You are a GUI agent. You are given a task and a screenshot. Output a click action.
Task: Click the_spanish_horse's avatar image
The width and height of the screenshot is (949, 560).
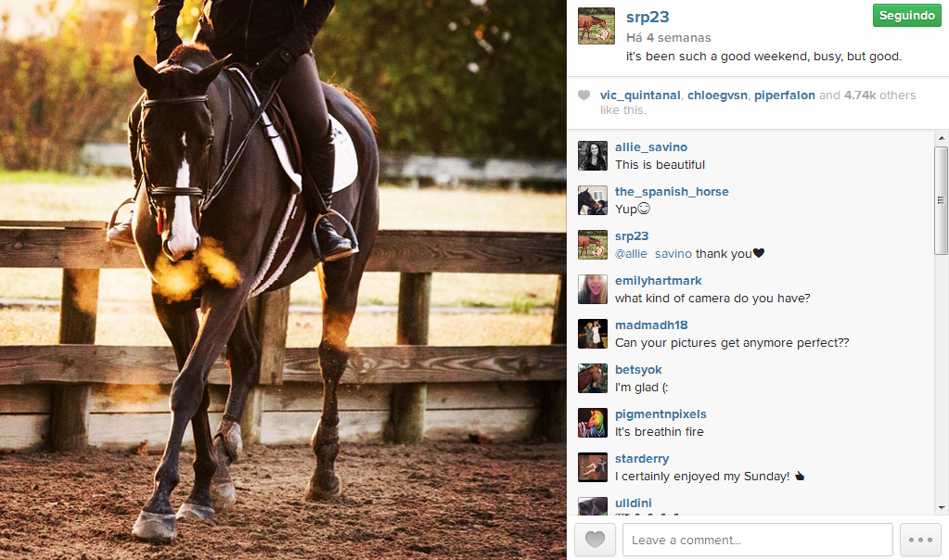point(593,201)
